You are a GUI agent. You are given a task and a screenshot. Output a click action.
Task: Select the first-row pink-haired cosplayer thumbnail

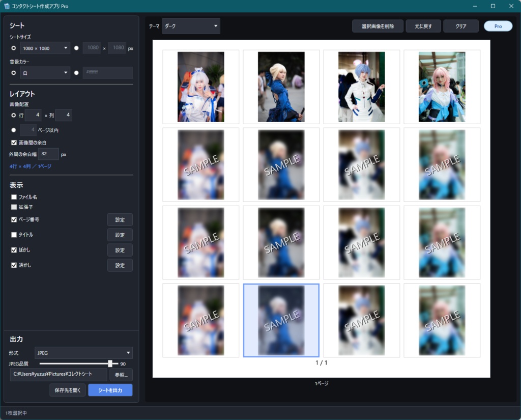[442, 87]
